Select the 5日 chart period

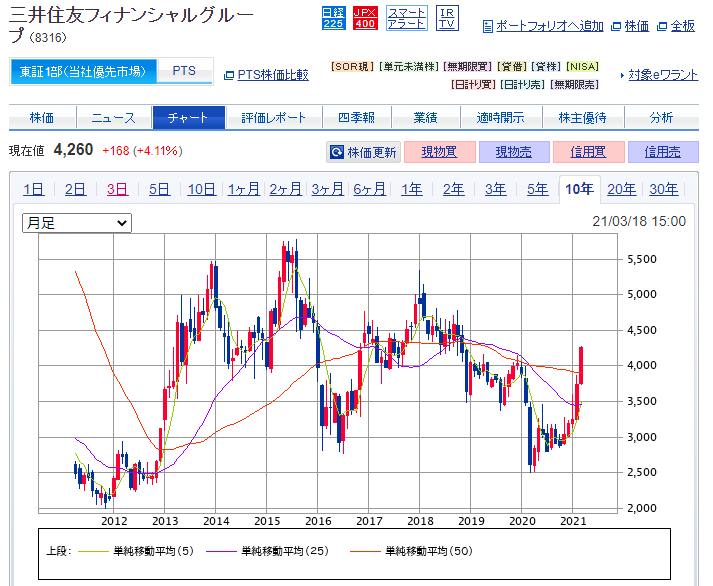160,189
